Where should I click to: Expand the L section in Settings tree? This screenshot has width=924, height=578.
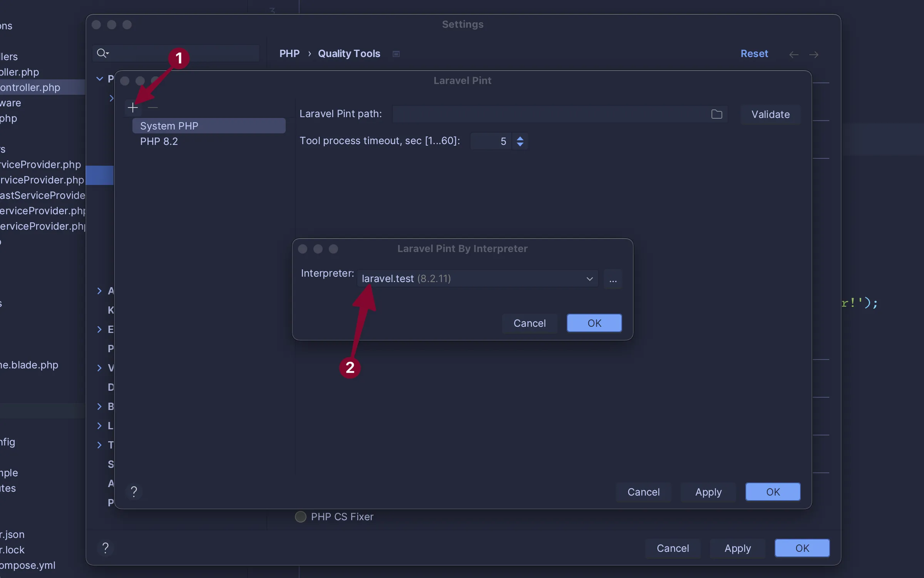(99, 426)
